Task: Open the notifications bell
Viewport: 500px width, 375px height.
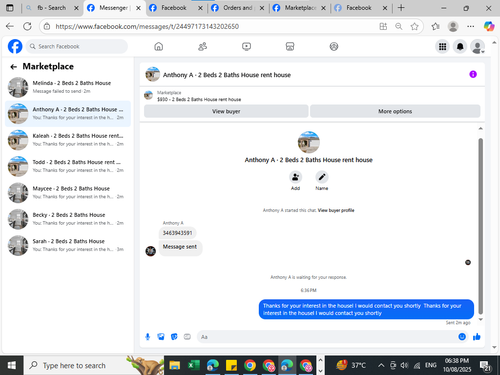Action: click(460, 47)
